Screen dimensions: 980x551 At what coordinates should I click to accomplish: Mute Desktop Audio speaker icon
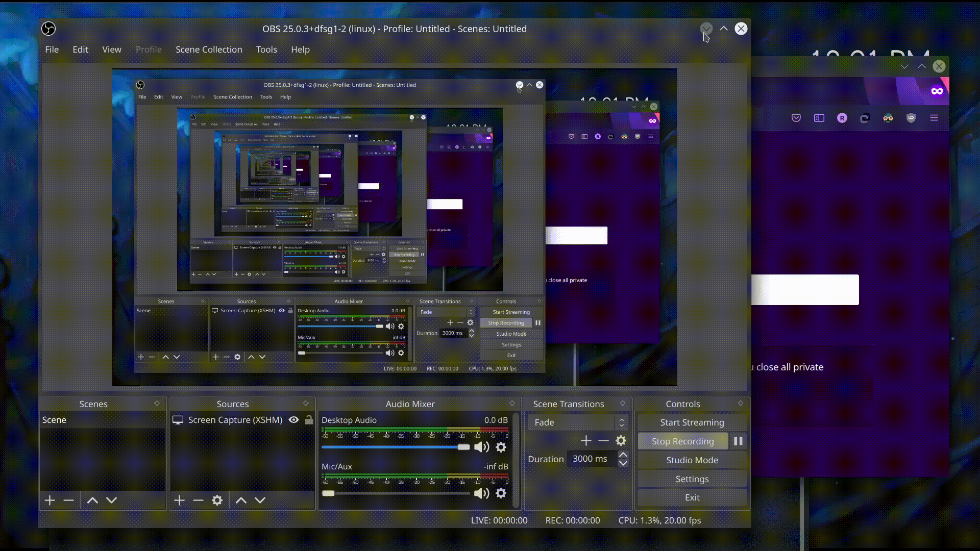pyautogui.click(x=481, y=447)
